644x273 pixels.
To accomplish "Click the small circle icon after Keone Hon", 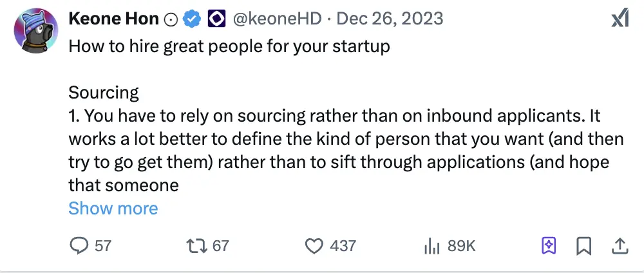I will [x=171, y=19].
